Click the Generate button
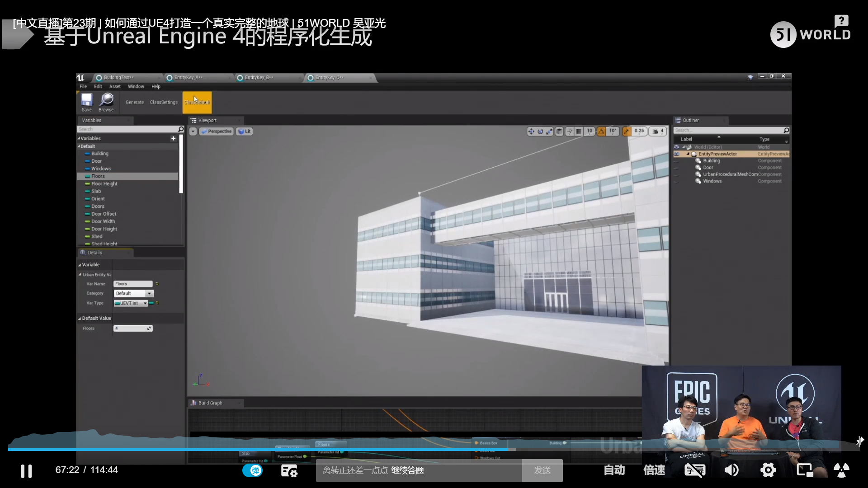The width and height of the screenshot is (868, 488). point(134,102)
